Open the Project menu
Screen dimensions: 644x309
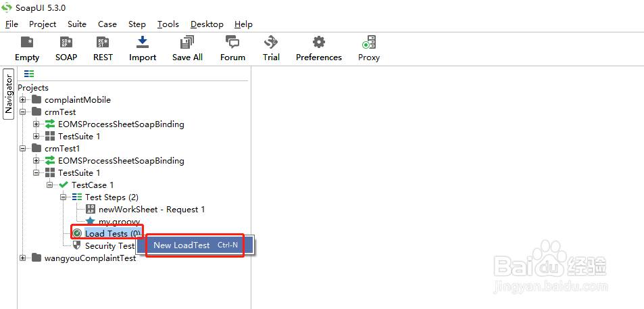(43, 24)
